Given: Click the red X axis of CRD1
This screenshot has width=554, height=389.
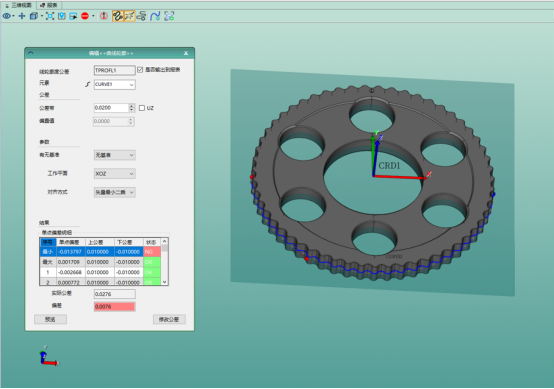Looking at the screenshot, I should tap(401, 177).
